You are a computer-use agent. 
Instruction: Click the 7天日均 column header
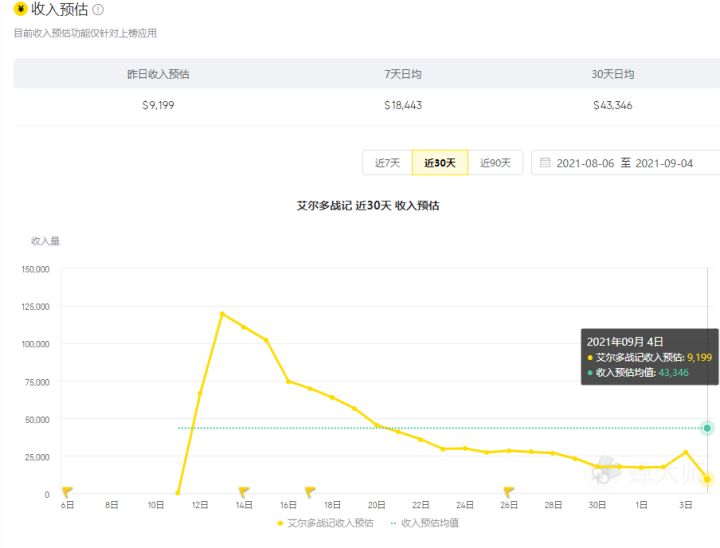pyautogui.click(x=403, y=74)
